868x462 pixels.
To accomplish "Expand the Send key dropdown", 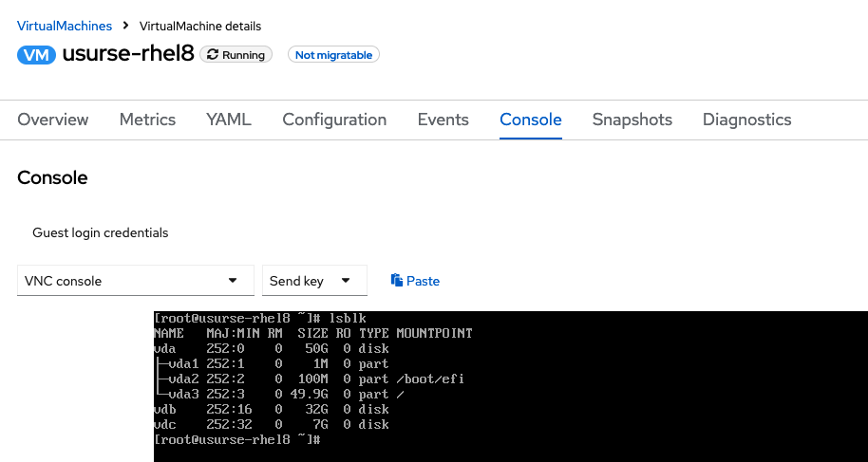I will 314,281.
